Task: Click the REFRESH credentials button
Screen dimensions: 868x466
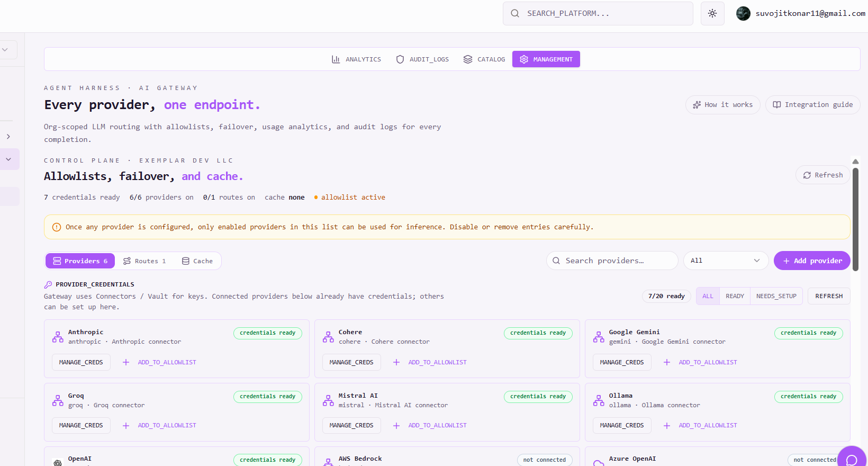Action: click(829, 296)
